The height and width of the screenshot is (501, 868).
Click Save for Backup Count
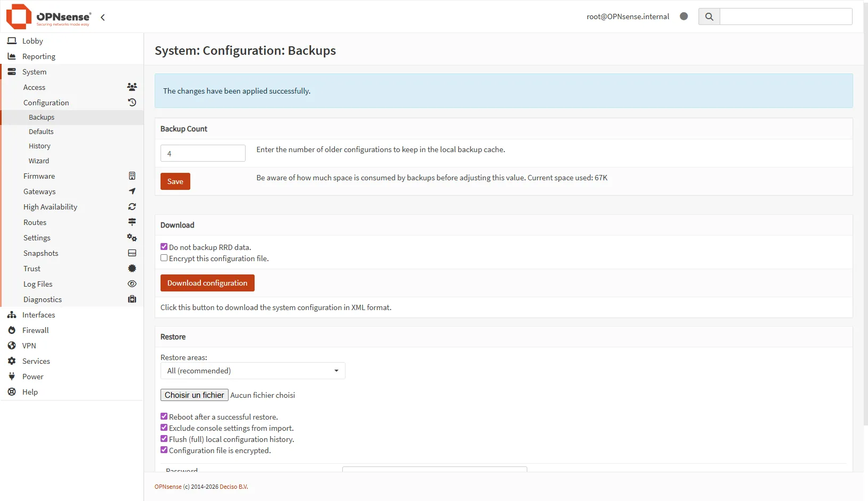(x=175, y=181)
